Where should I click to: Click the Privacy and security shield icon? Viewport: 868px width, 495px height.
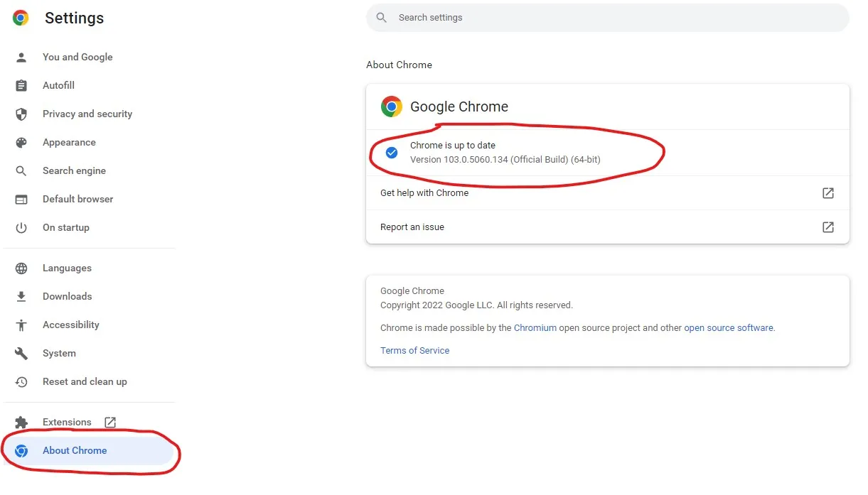[21, 114]
